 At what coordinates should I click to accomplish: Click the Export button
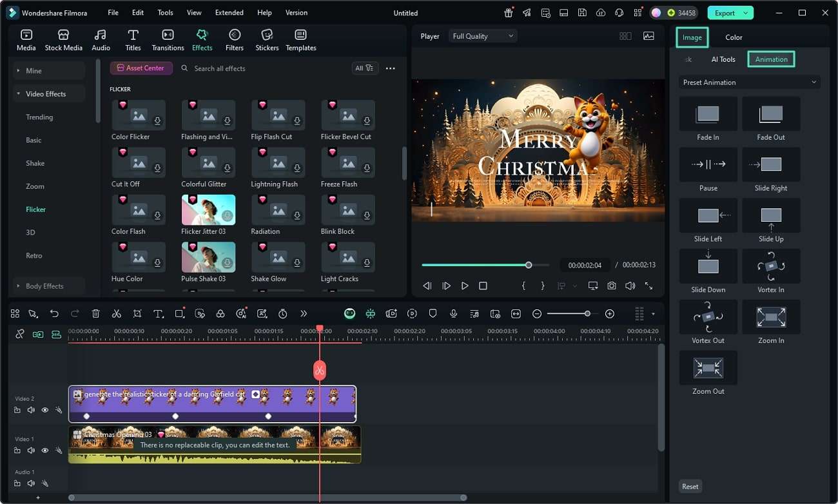pos(725,13)
